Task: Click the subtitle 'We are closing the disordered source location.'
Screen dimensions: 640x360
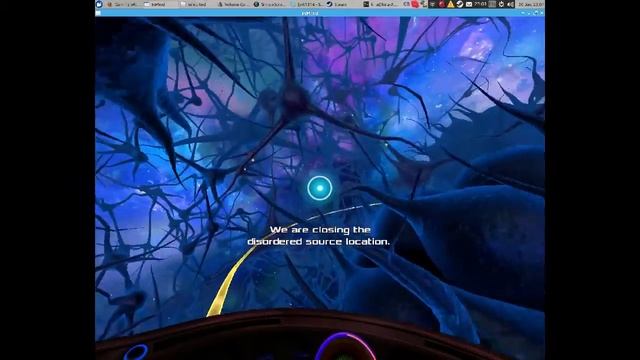Action: [319, 236]
